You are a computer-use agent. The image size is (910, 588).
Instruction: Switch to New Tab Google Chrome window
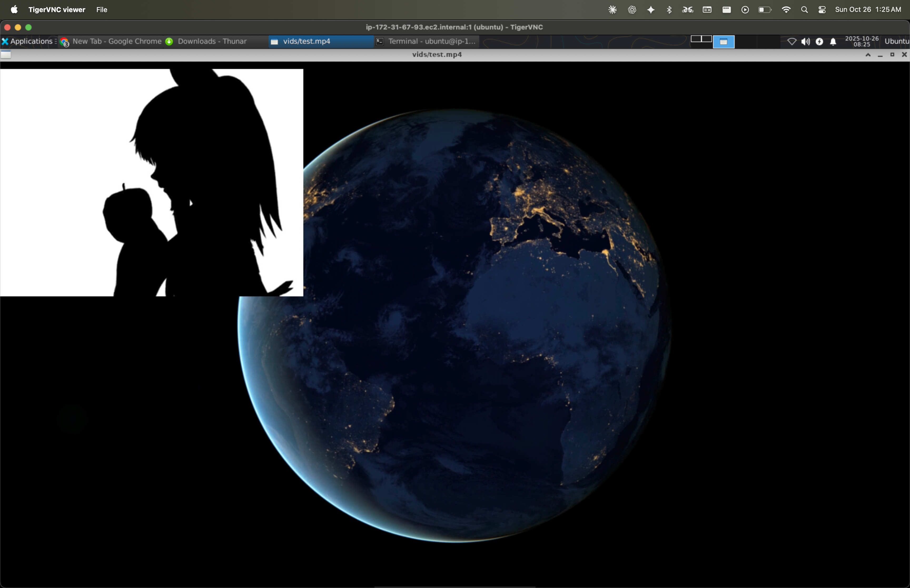click(111, 41)
